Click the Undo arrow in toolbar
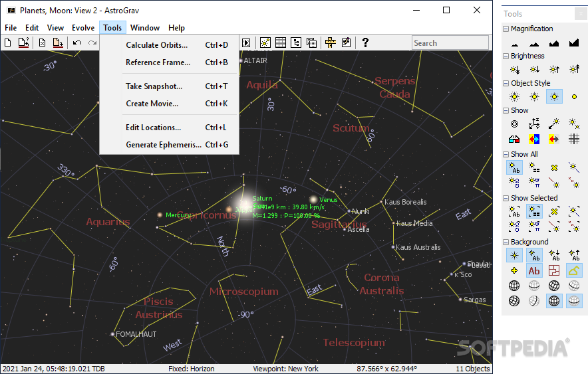Screen dimensions: 588x374 pyautogui.click(x=77, y=43)
